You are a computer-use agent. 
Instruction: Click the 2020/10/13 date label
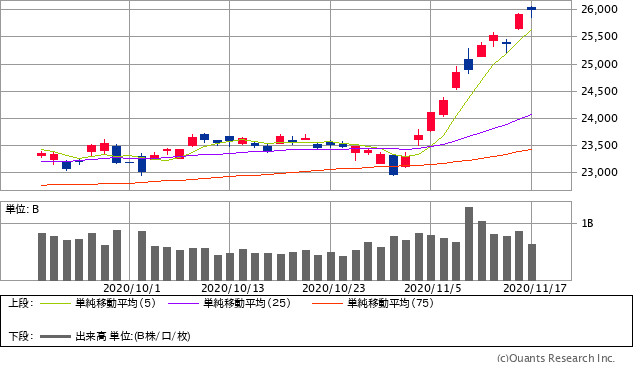tap(233, 288)
